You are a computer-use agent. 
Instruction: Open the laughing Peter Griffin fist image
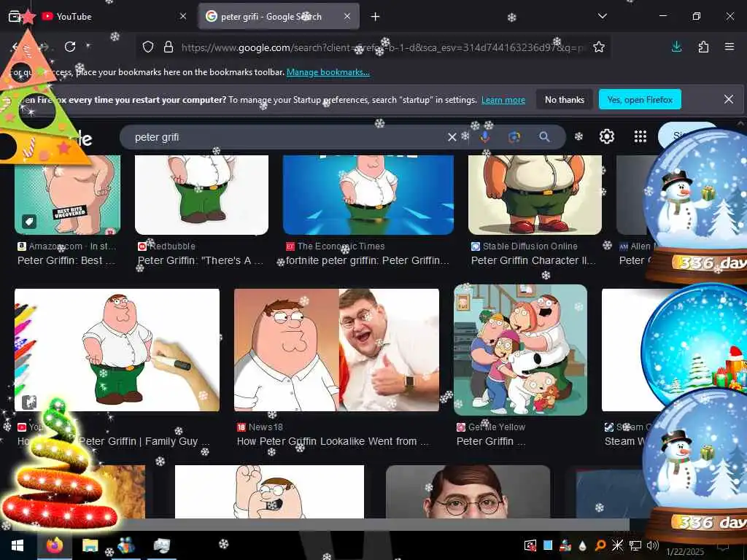coord(269,492)
